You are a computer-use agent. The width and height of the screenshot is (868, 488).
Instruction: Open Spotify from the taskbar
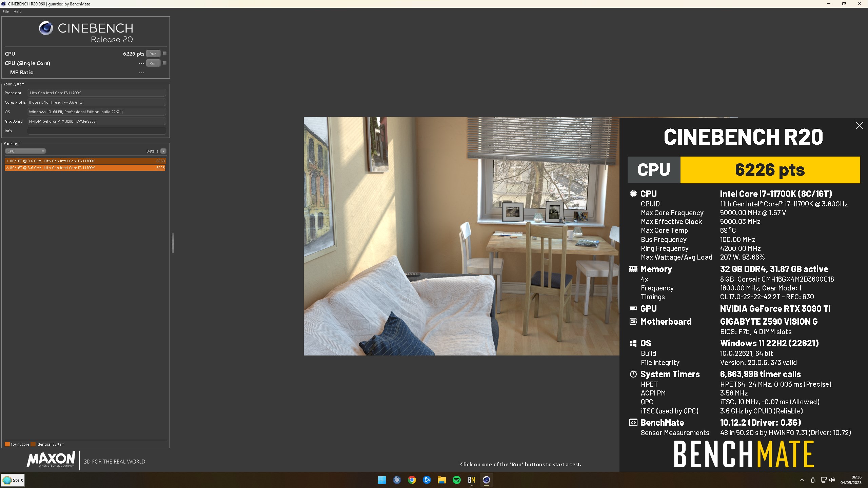[456, 480]
